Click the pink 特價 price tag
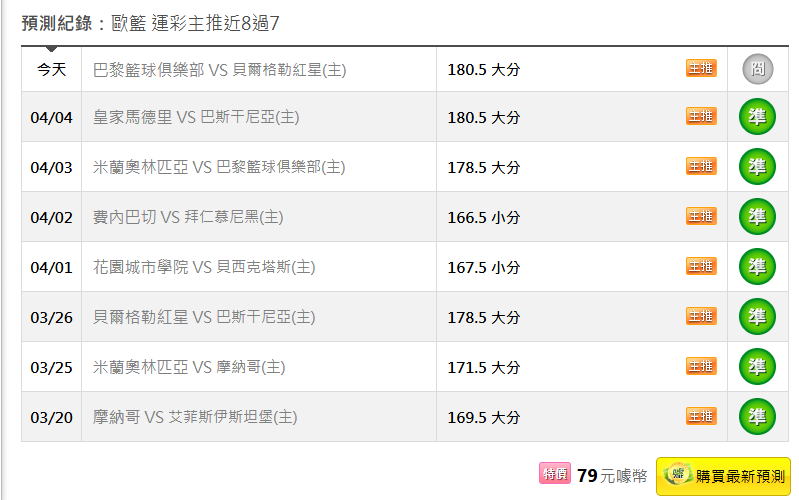 [555, 474]
